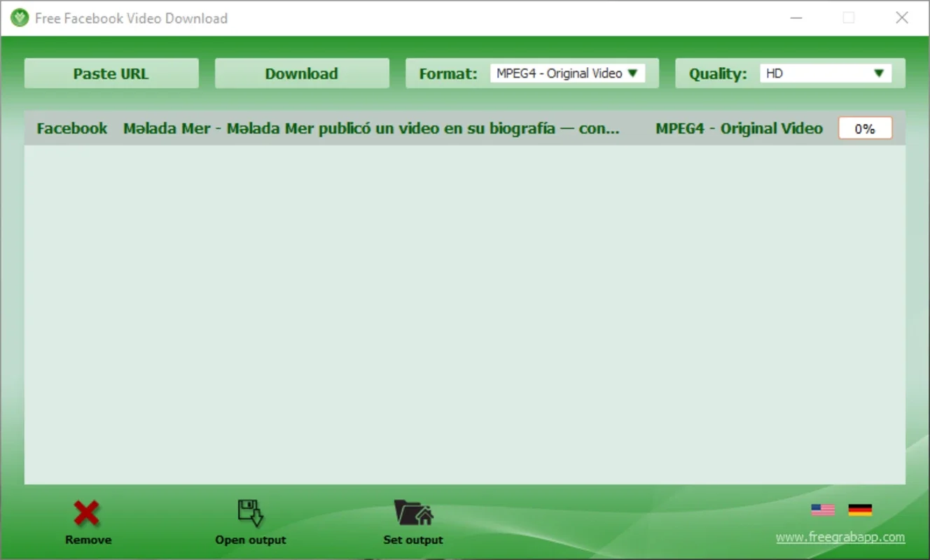Select the US flag for English
The image size is (930, 560).
point(823,510)
